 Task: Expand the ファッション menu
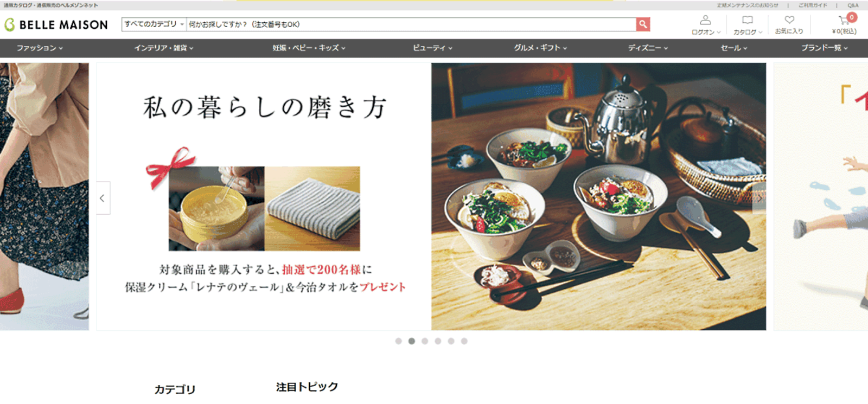(x=40, y=48)
